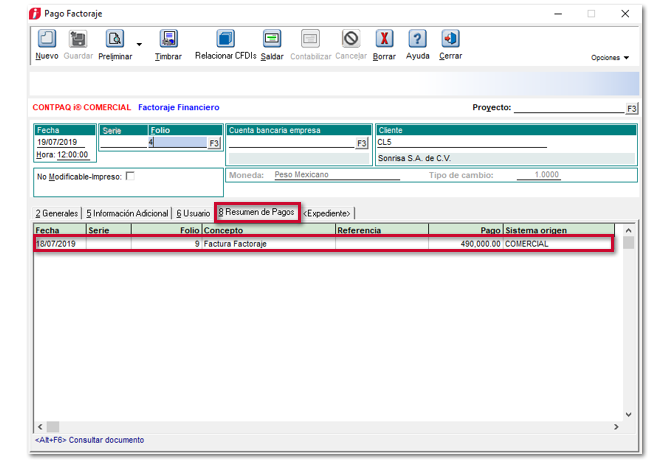This screenshot has width=651, height=463.
Task: Click the Cerrar exit icon
Action: coord(450,40)
